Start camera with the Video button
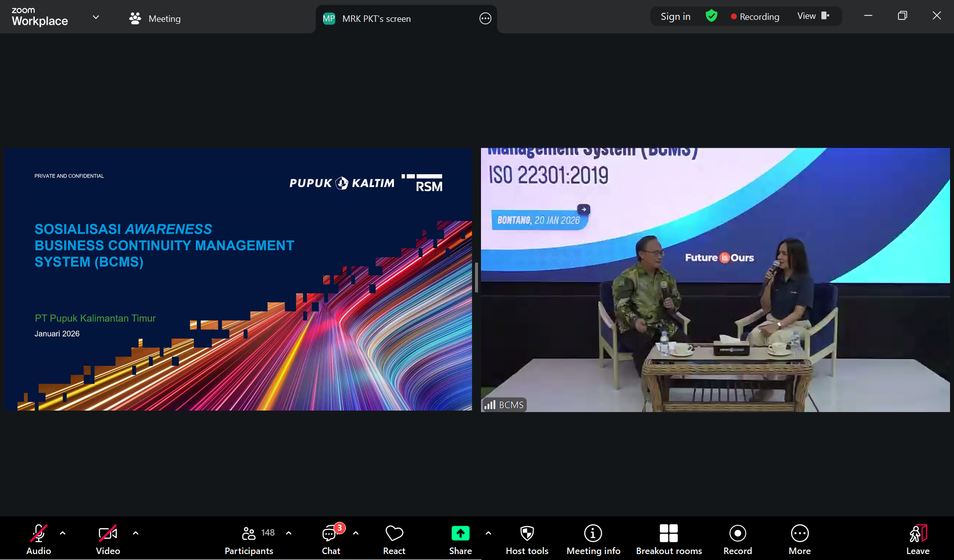The image size is (954, 560). pos(108,539)
